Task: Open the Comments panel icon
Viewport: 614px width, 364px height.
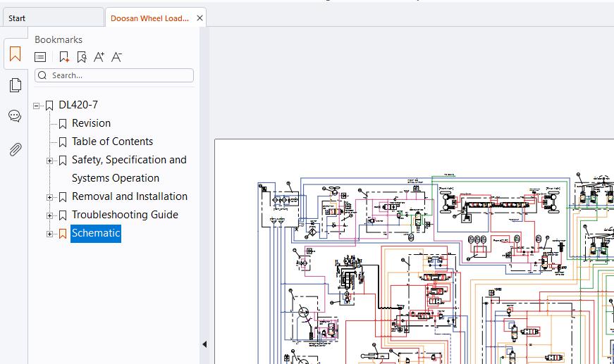Action: 15,115
